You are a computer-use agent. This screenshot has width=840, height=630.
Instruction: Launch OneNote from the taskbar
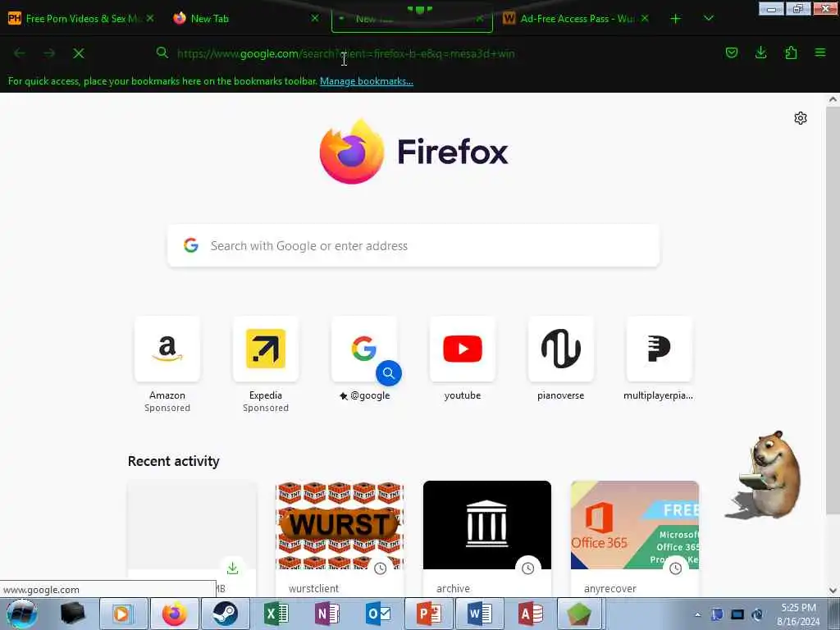[x=327, y=614]
